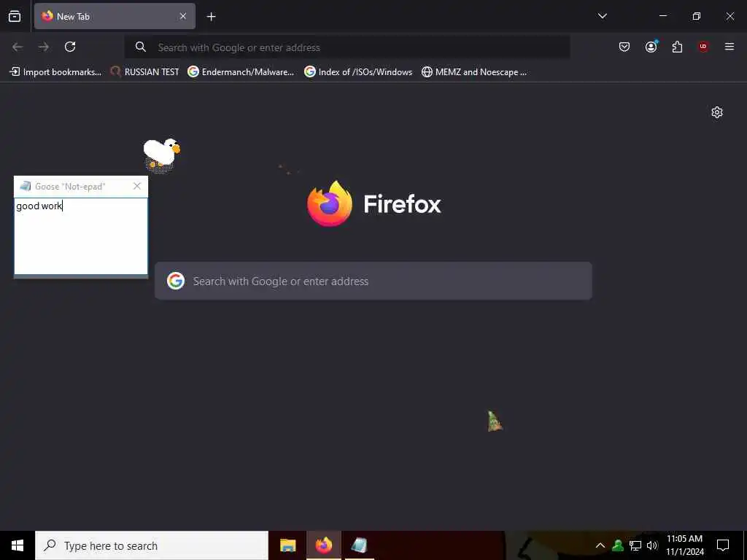
Task: Go back one page
Action: 18,47
